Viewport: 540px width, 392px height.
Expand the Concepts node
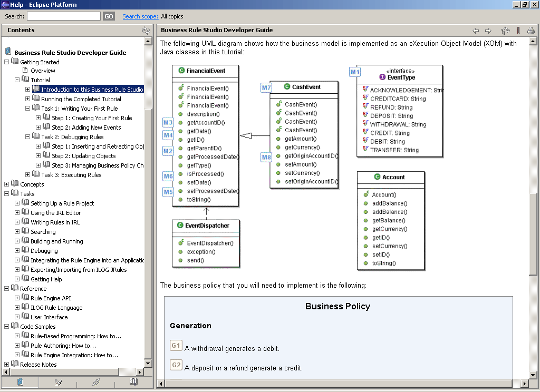pos(6,184)
